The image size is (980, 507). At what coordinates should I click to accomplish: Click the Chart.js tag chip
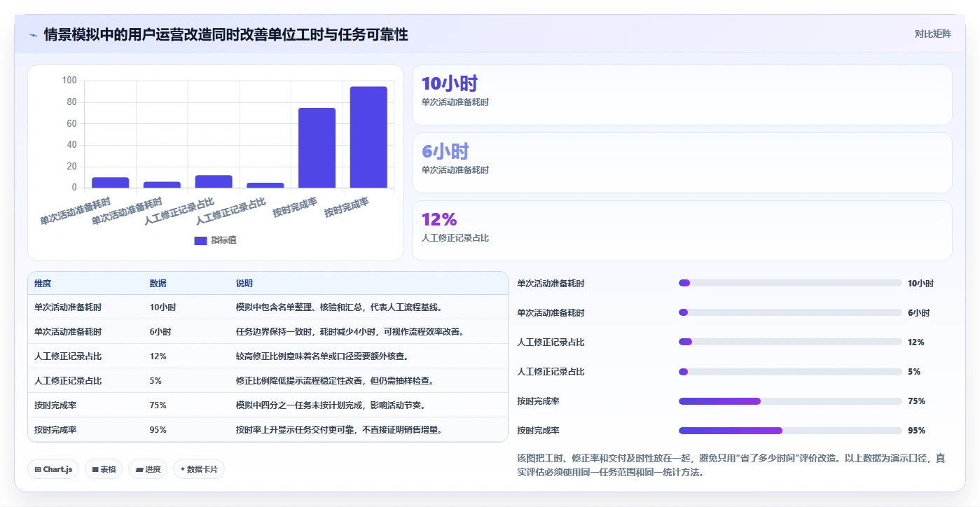[53, 469]
